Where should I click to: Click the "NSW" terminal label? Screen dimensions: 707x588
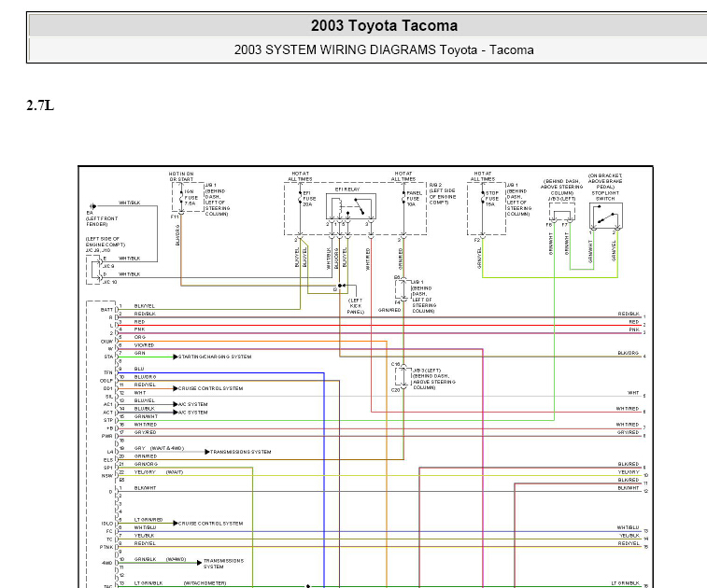(x=107, y=476)
